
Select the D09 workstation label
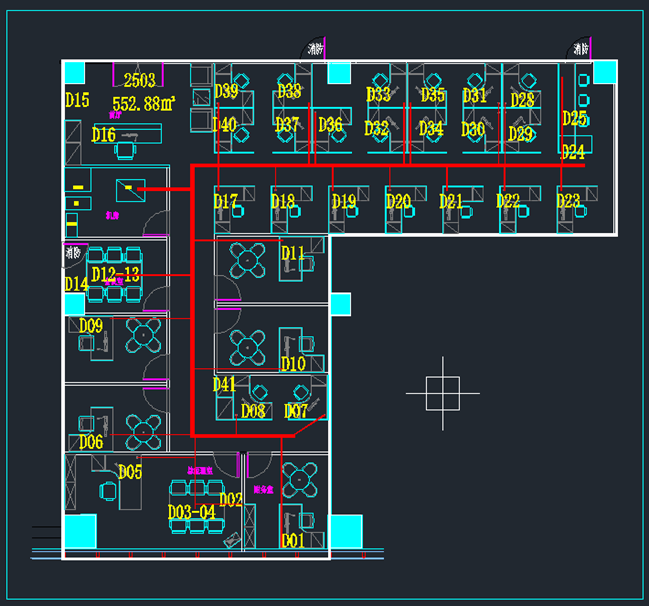[91, 325]
